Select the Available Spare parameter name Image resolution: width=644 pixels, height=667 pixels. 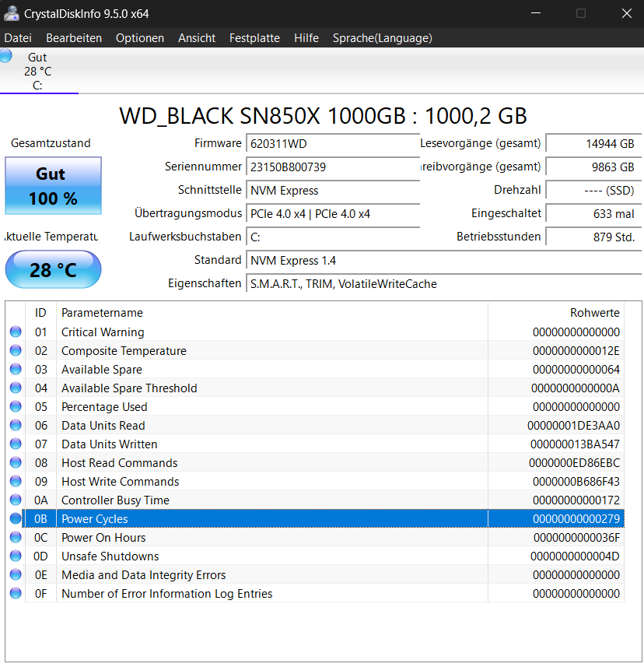[x=102, y=370]
